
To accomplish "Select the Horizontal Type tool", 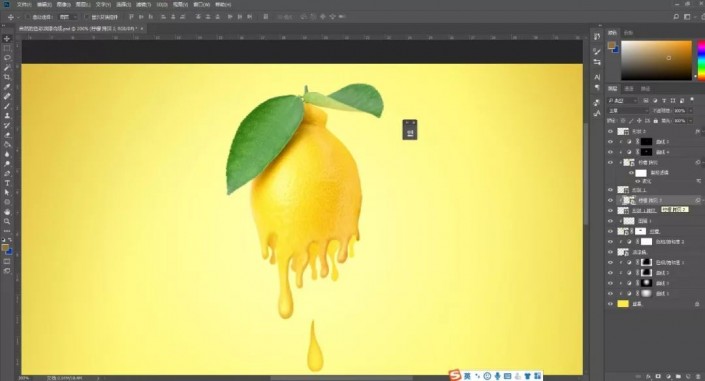I will (7, 183).
